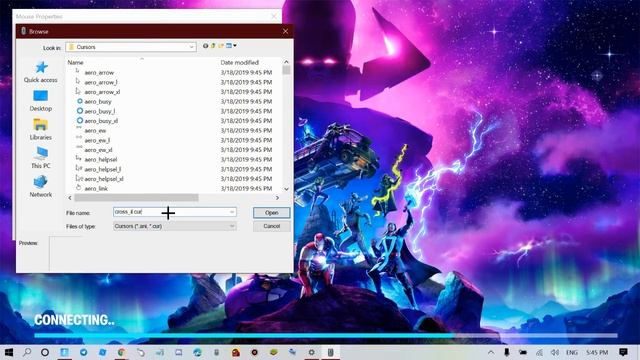Screen dimensions: 640x360
Task: Select Quick access in the places bar
Action: (x=41, y=72)
